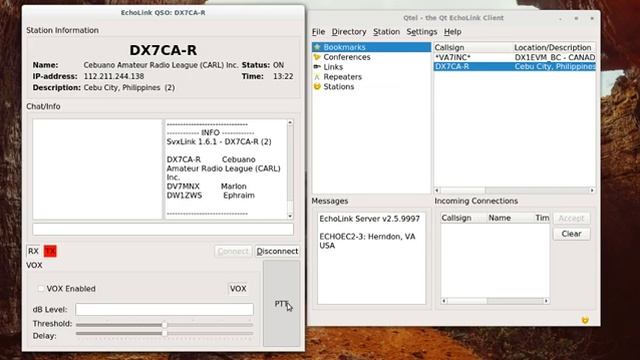The height and width of the screenshot is (360, 640).
Task: Click the IP-address value 112.211.244.138
Action: [x=114, y=76]
